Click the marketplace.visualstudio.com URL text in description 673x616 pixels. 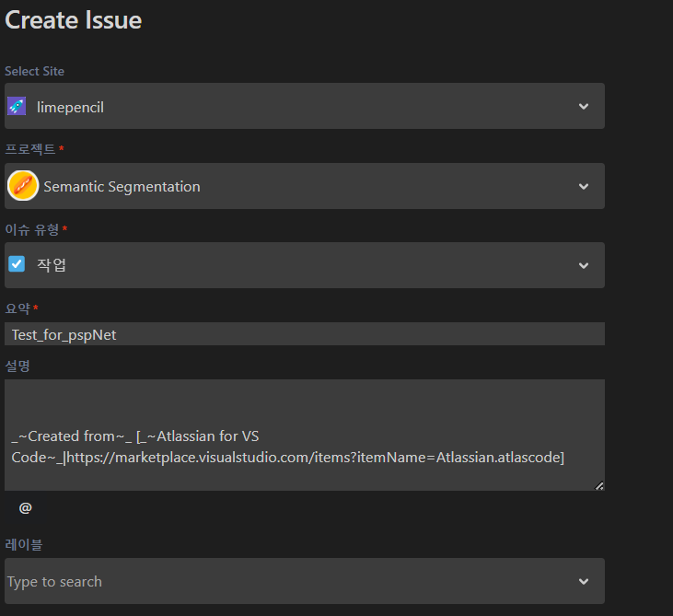(x=314, y=458)
